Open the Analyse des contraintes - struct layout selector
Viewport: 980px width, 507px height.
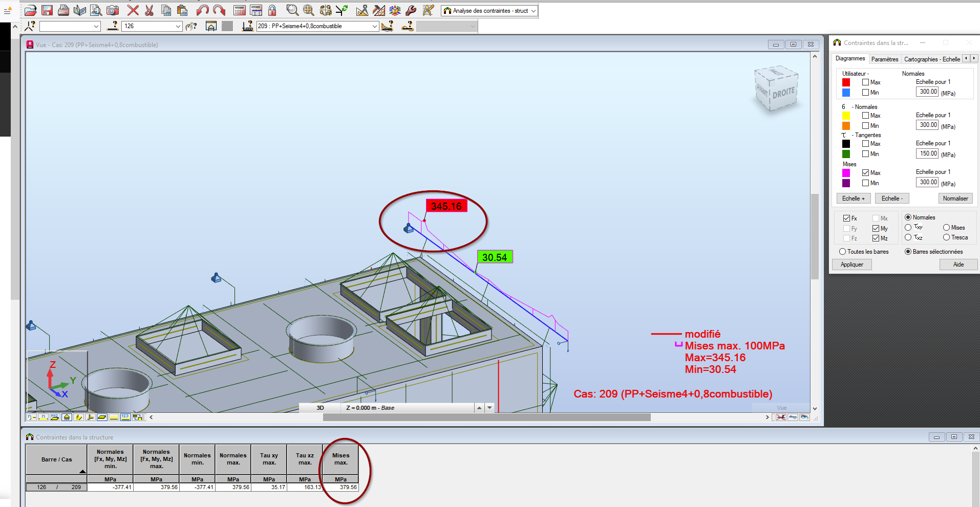(x=534, y=11)
